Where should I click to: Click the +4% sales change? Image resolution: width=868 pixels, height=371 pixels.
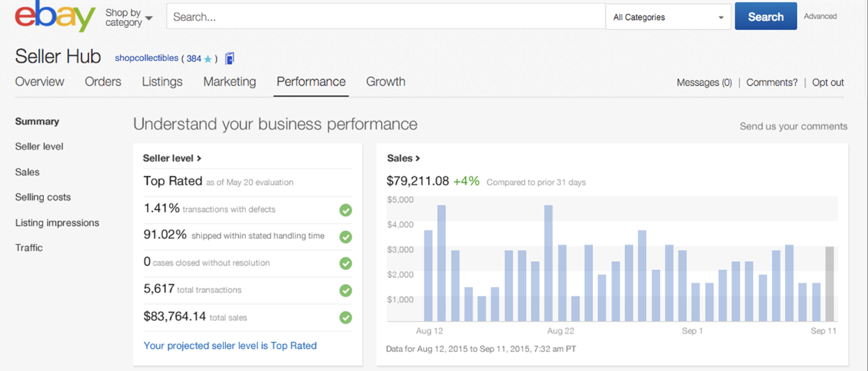pos(466,181)
